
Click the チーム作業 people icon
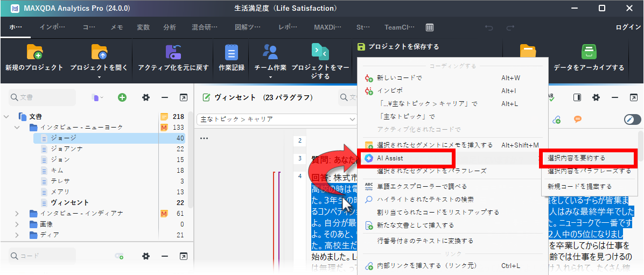pos(270,52)
